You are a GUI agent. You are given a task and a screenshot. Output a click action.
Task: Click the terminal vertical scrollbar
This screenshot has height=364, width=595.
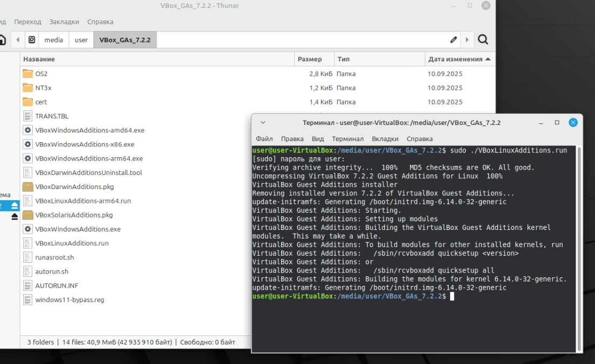[579, 248]
